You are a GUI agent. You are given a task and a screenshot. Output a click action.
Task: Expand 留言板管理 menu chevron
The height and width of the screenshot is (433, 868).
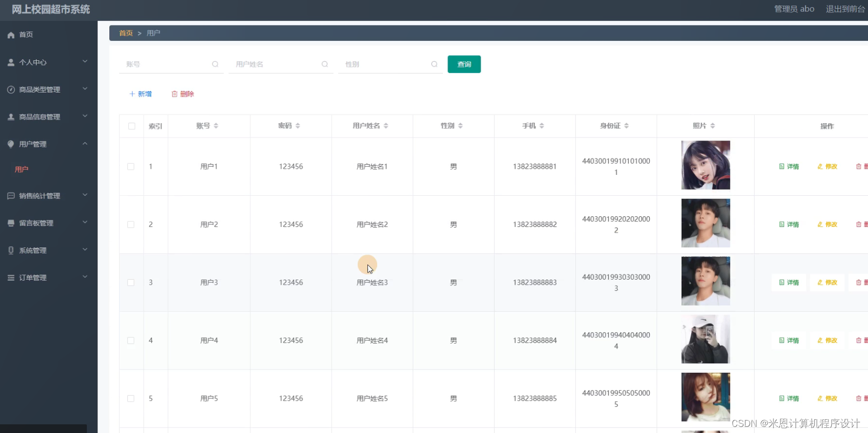point(85,222)
